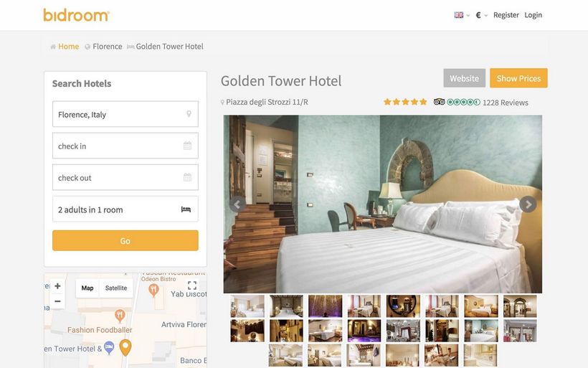Click the orange hotel location pin on map
The image size is (588, 368).
click(x=125, y=347)
